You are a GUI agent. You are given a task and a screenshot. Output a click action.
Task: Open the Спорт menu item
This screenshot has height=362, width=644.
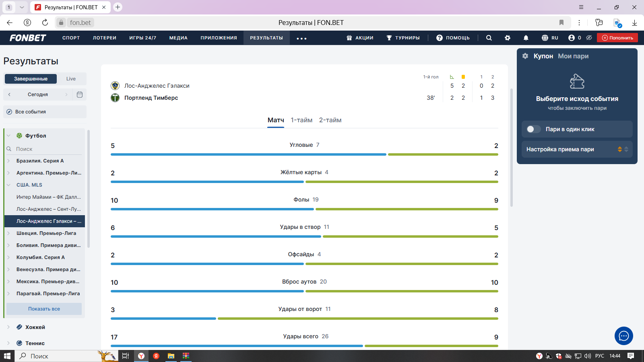(71, 38)
